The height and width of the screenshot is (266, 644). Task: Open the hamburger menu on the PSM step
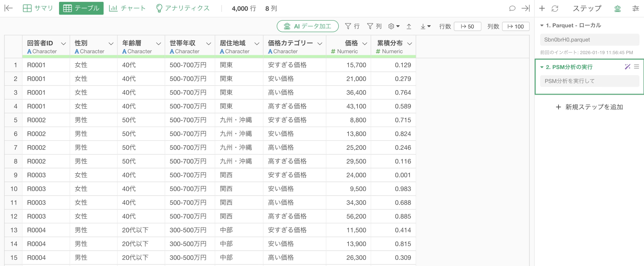click(x=636, y=67)
